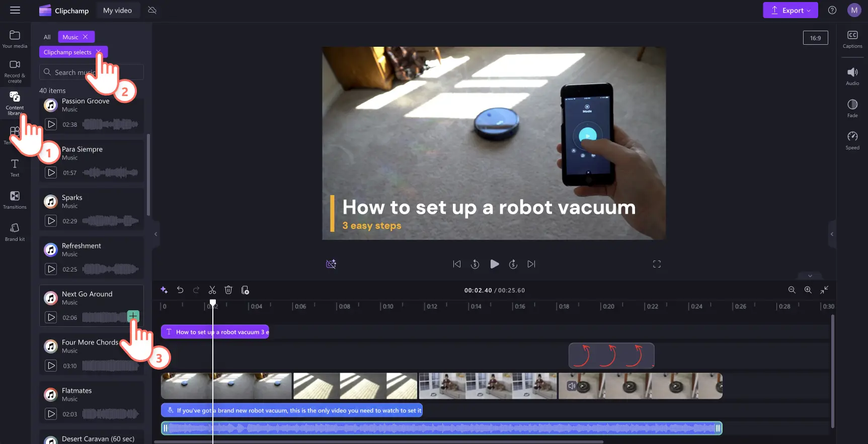Viewport: 868px width, 444px height.
Task: Click the duplicate clip icon
Action: coord(245,290)
